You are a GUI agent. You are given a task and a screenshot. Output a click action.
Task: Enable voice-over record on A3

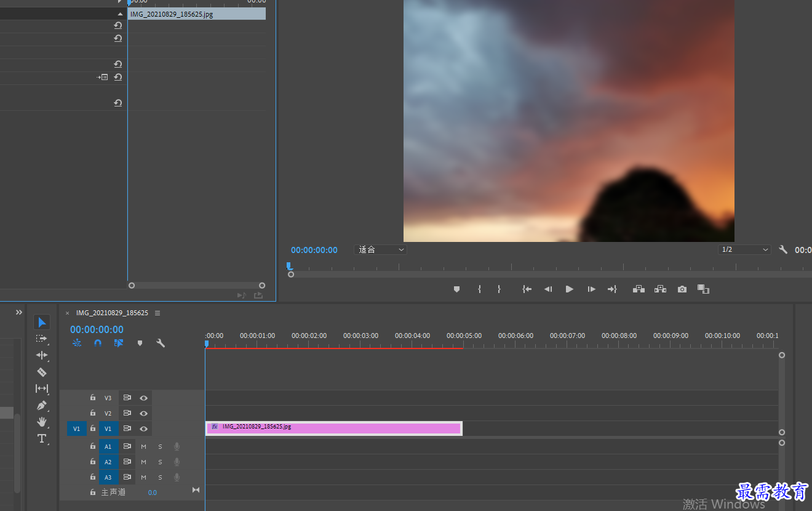(x=177, y=477)
